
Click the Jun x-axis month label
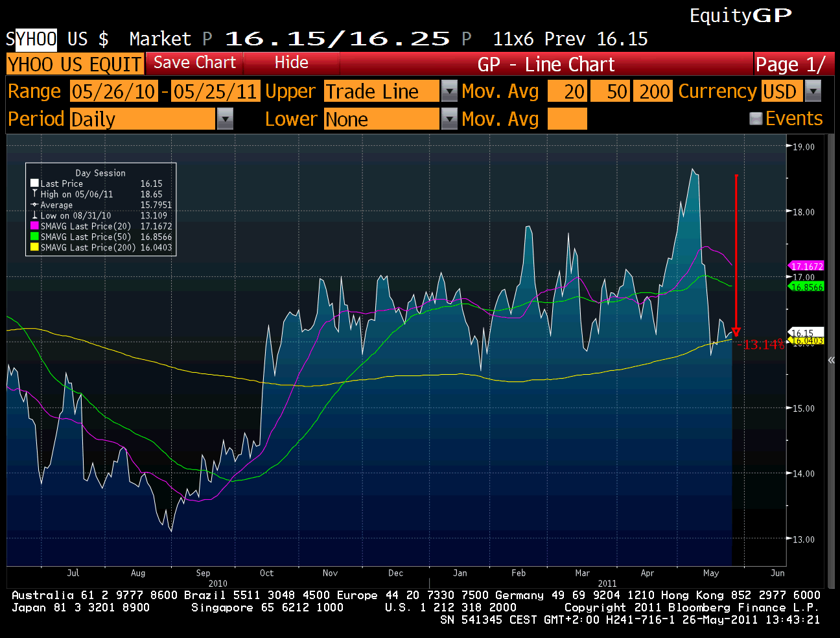tap(778, 573)
